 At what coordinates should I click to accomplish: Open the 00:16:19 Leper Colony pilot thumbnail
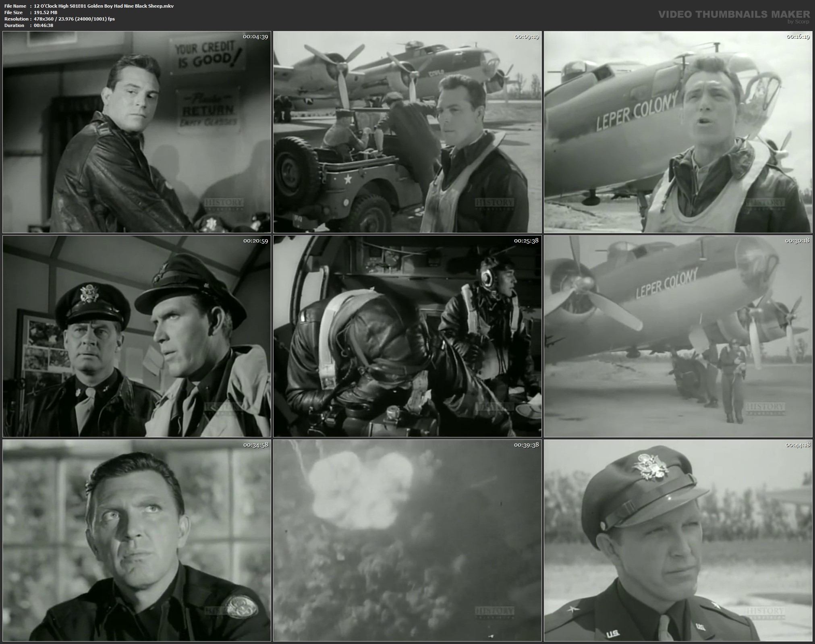coord(678,132)
